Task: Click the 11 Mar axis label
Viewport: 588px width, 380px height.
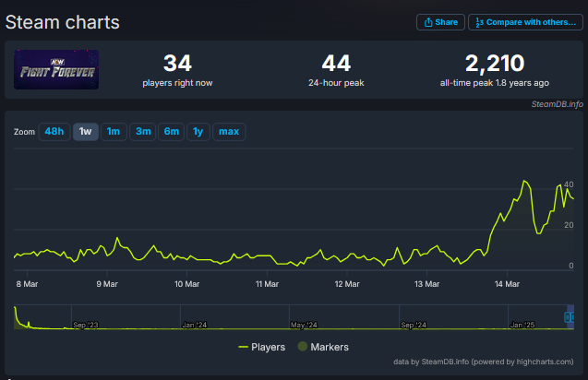Action: point(267,284)
